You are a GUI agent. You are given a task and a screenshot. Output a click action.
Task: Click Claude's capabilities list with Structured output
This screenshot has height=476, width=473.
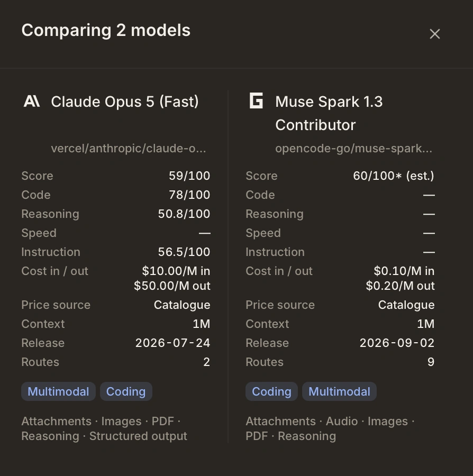[104, 428]
